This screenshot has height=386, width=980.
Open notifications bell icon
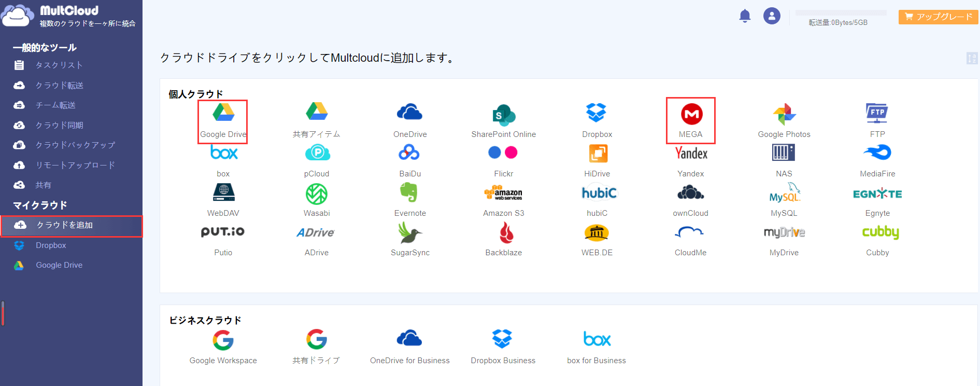pos(745,16)
